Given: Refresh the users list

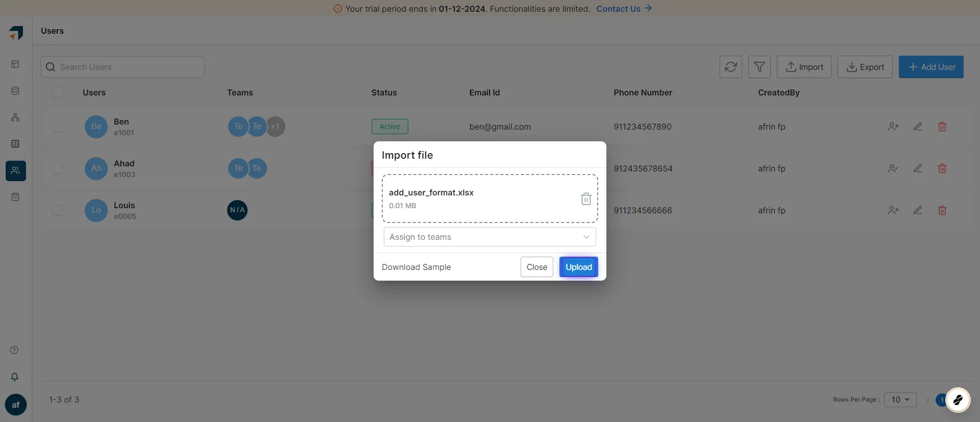Looking at the screenshot, I should click(730, 67).
